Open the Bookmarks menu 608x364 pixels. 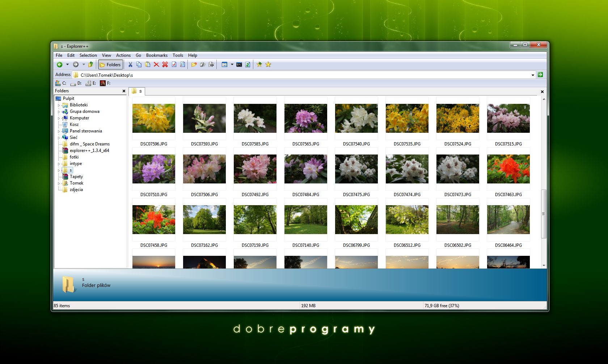156,55
